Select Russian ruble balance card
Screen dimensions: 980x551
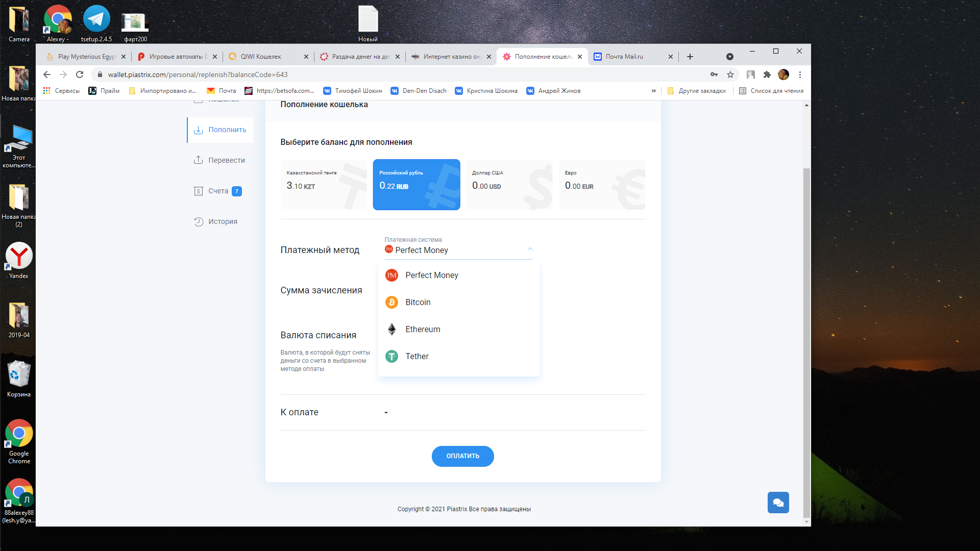tap(416, 185)
